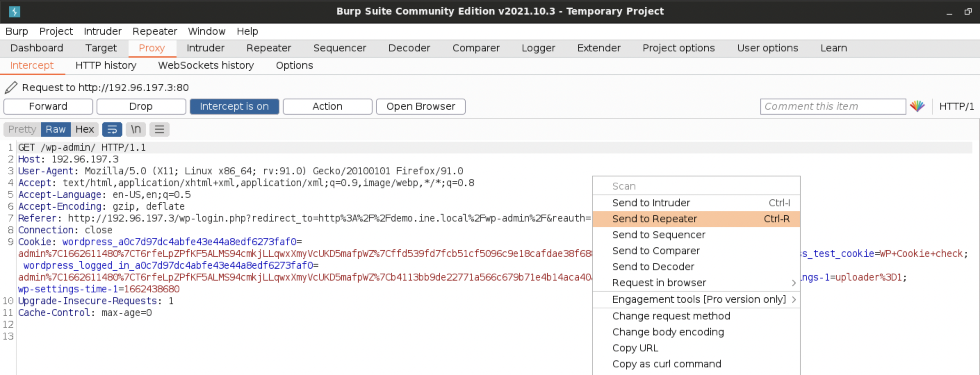Select 'Send to Intruder' in the context menu
The height and width of the screenshot is (375, 980).
[x=651, y=202]
